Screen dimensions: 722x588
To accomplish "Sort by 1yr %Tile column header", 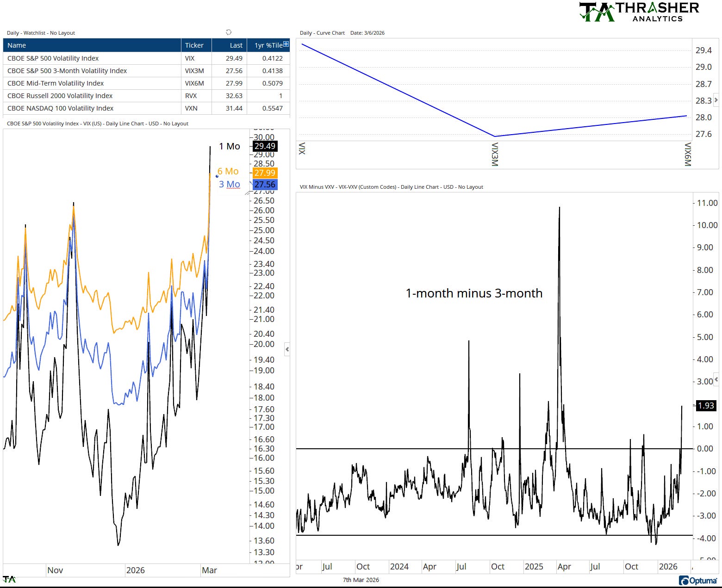I will 266,45.
